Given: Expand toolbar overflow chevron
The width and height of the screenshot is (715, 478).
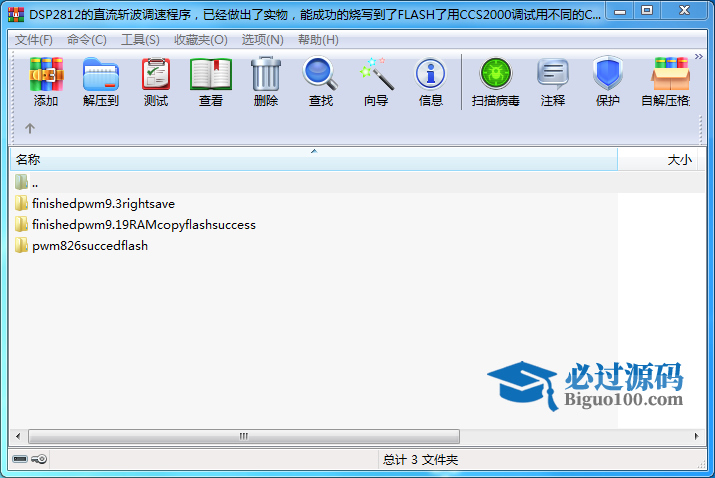Looking at the screenshot, I should tap(699, 57).
